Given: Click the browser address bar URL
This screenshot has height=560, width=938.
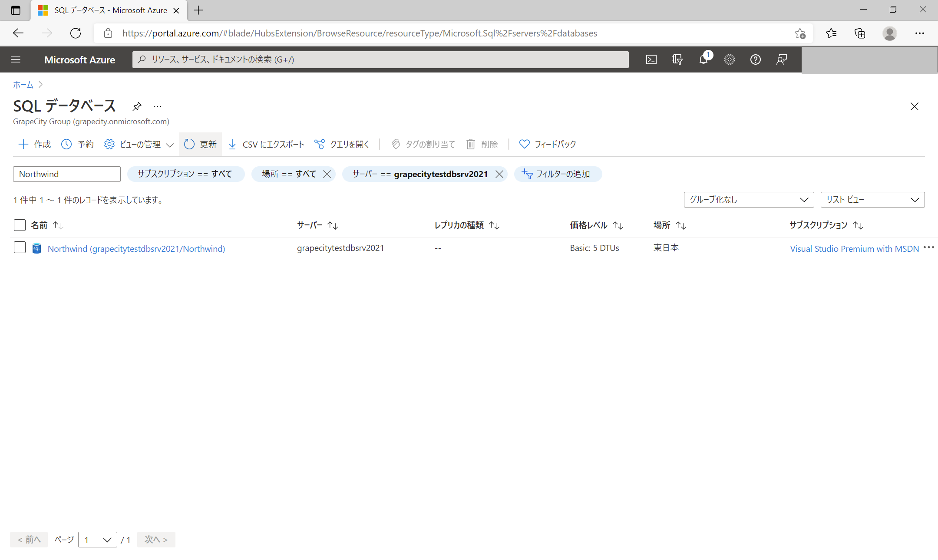Looking at the screenshot, I should coord(360,33).
